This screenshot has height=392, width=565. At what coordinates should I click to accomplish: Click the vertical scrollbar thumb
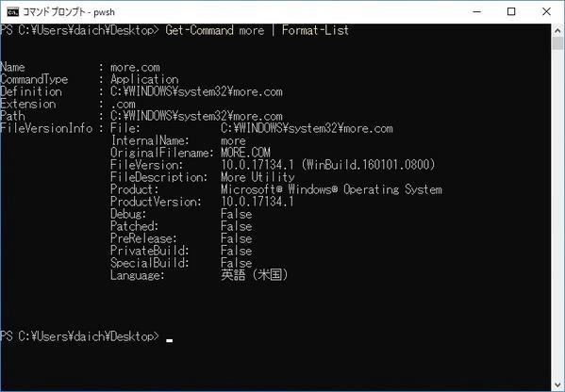click(x=557, y=43)
